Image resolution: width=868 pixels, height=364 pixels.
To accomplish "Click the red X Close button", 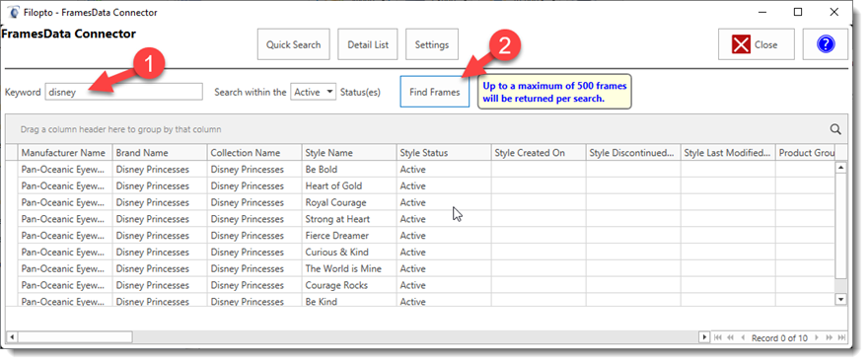I will coord(757,44).
